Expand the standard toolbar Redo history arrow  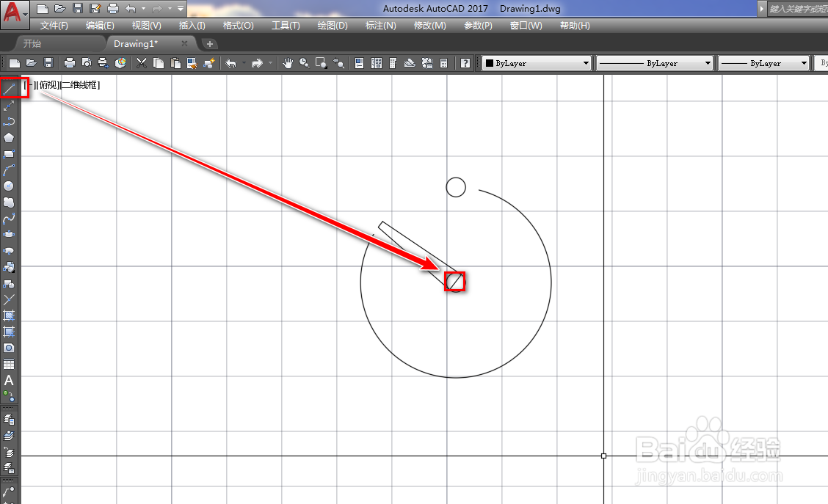tap(270, 63)
